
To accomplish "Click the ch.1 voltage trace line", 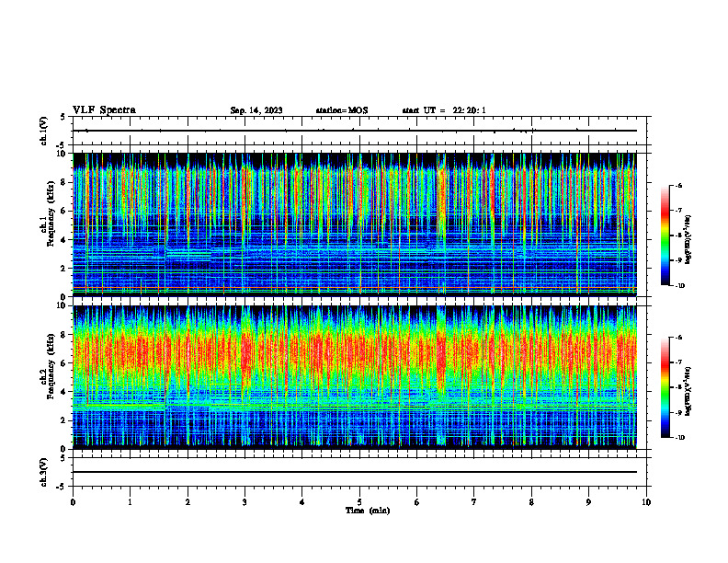I will (355, 131).
